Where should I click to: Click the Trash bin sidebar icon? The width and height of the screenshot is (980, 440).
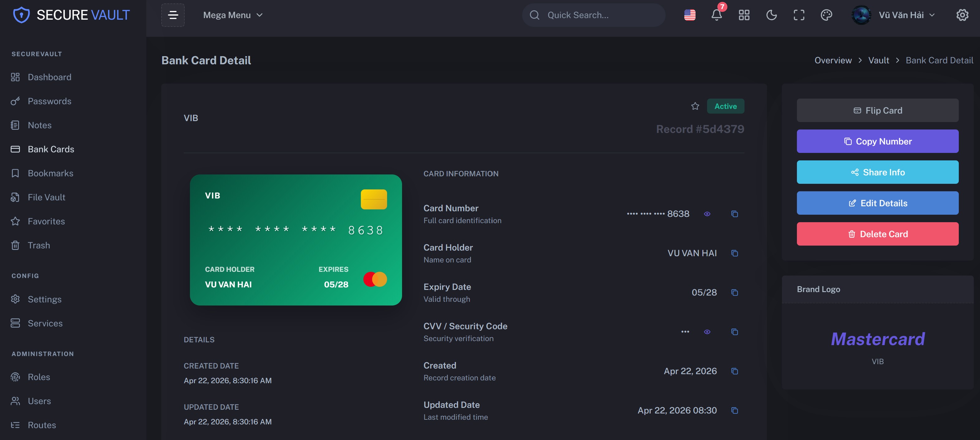tap(15, 245)
